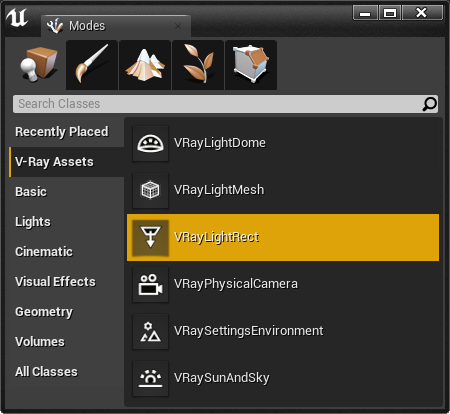
Task: Open Landscape mode mountain icon
Action: [145, 65]
